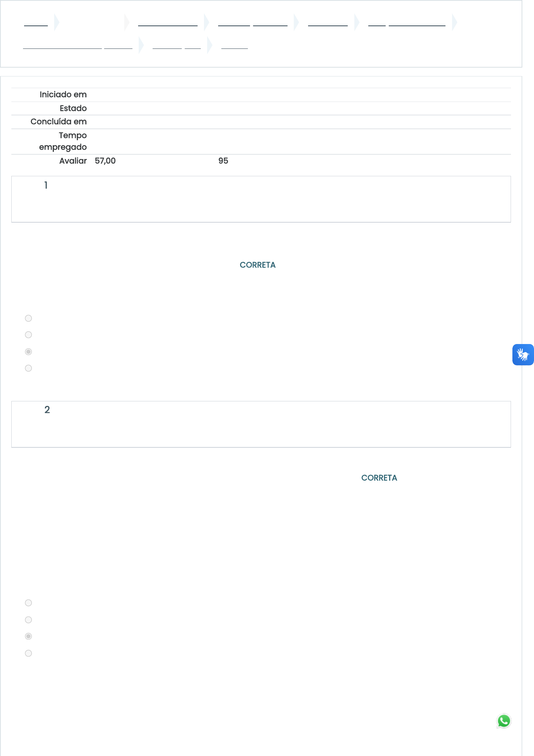The width and height of the screenshot is (534, 756).
Task: Select the second radio option of question 1
Action: click(x=29, y=335)
